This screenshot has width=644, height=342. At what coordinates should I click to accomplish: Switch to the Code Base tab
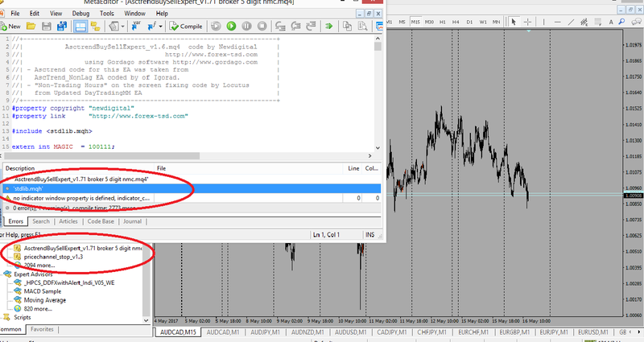[x=101, y=221]
